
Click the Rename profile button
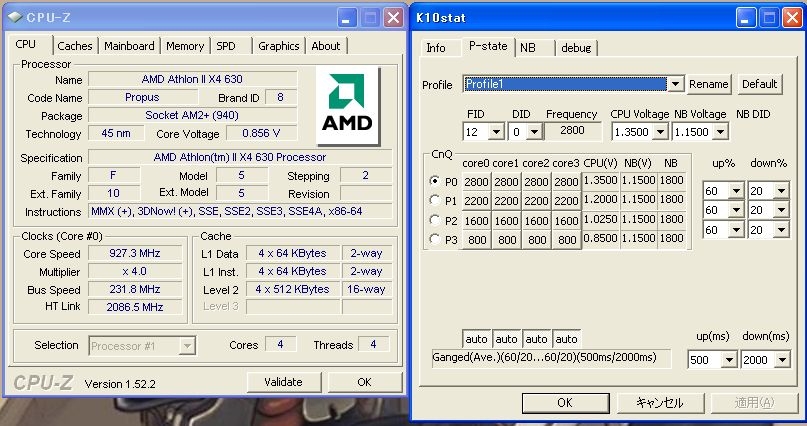click(x=709, y=84)
